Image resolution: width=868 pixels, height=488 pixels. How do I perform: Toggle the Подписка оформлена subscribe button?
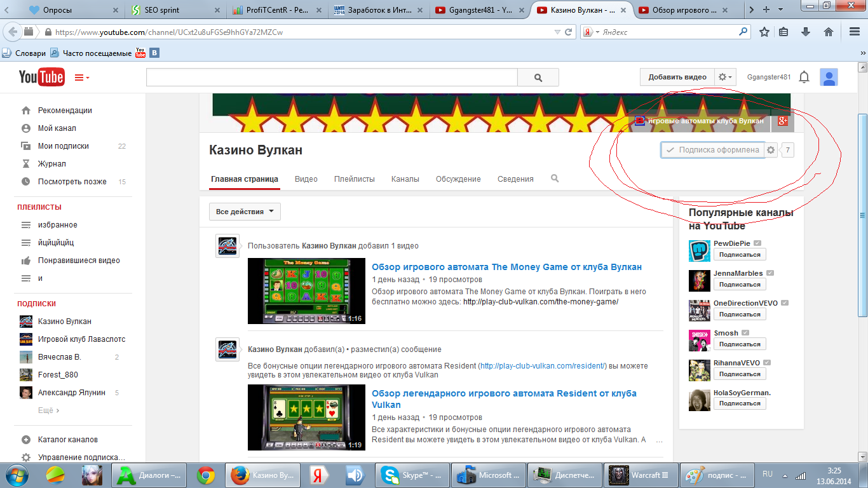tap(712, 150)
